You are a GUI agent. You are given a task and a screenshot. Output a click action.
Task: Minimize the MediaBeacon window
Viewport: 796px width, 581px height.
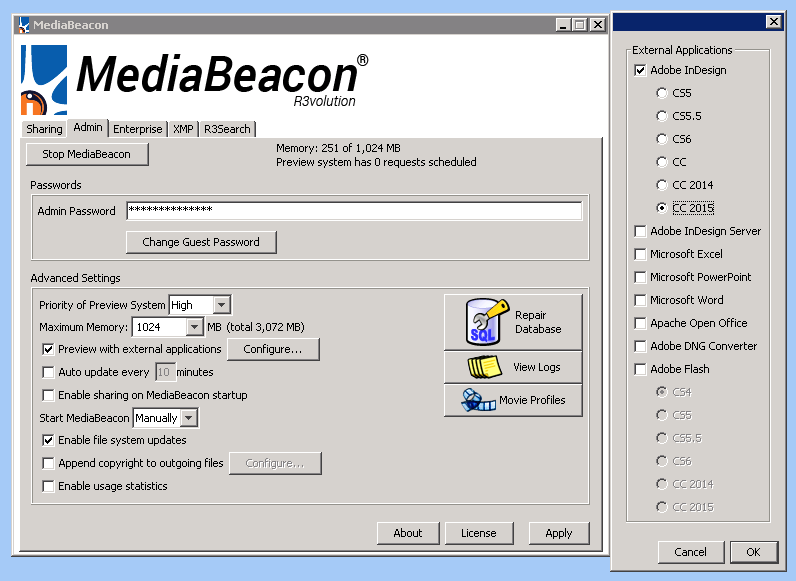click(x=562, y=24)
